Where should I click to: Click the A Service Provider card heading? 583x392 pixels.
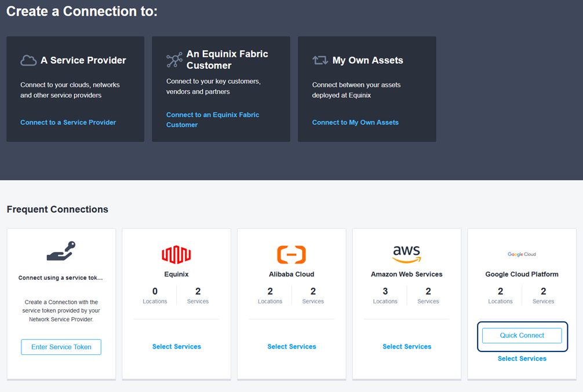83,60
